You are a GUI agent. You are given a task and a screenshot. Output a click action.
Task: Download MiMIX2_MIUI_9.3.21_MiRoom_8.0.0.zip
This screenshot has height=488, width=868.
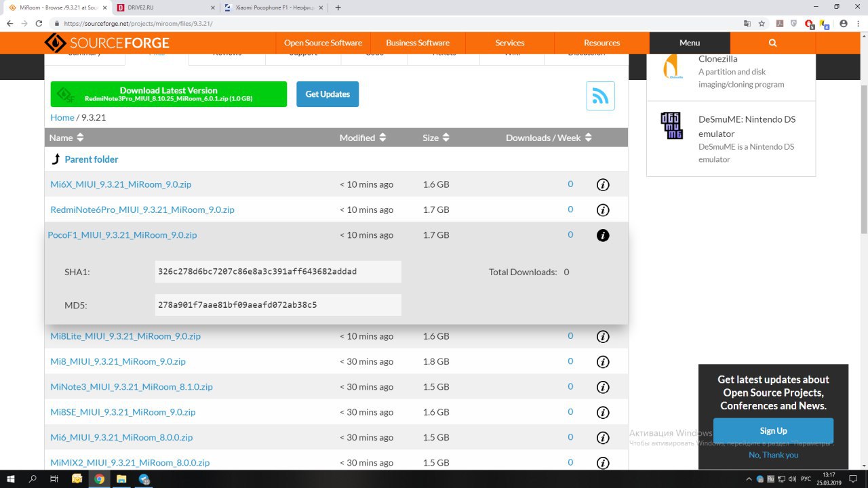(x=130, y=463)
